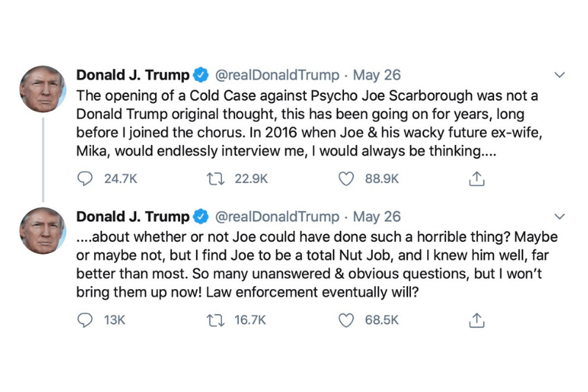Open the first tweet's more options chevron
Viewport: 588px width, 392px height.
tap(559, 75)
